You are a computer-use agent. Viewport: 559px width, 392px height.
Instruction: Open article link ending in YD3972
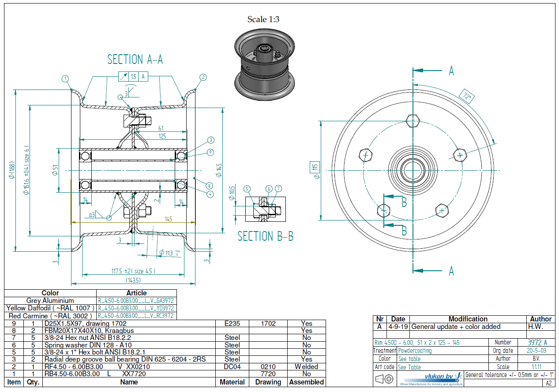pyautogui.click(x=136, y=308)
